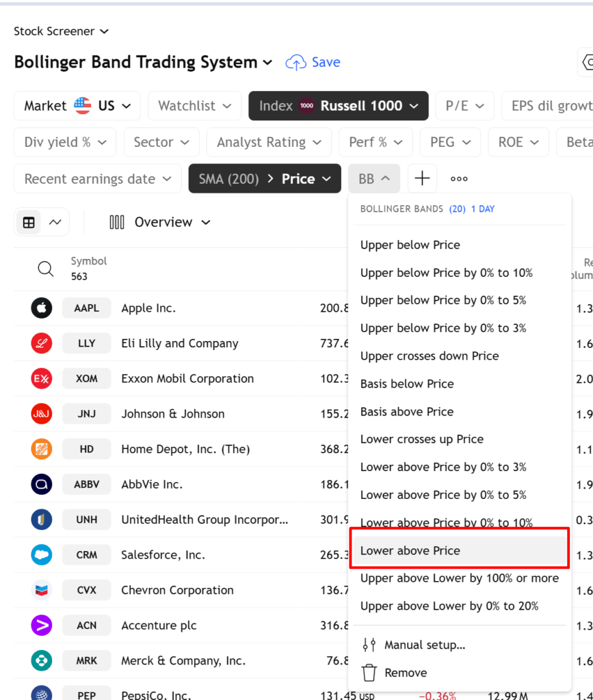The image size is (593, 700).
Task: Open the Sector filter dropdown
Action: click(161, 142)
